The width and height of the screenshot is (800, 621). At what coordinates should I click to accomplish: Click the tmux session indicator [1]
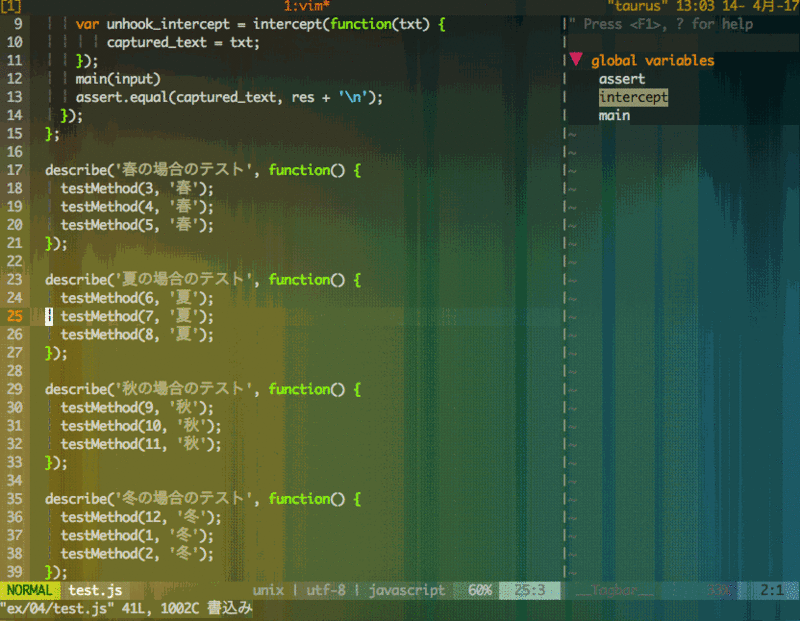(x=11, y=6)
